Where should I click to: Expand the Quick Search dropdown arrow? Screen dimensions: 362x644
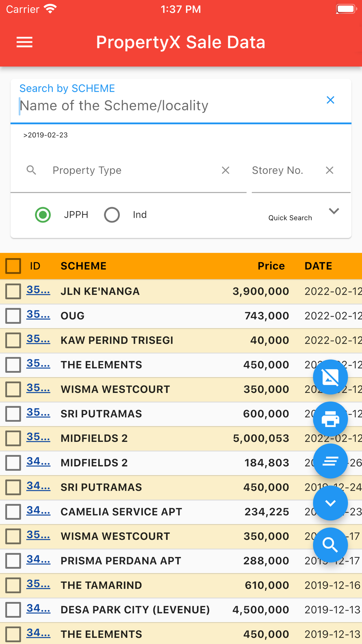coord(334,211)
